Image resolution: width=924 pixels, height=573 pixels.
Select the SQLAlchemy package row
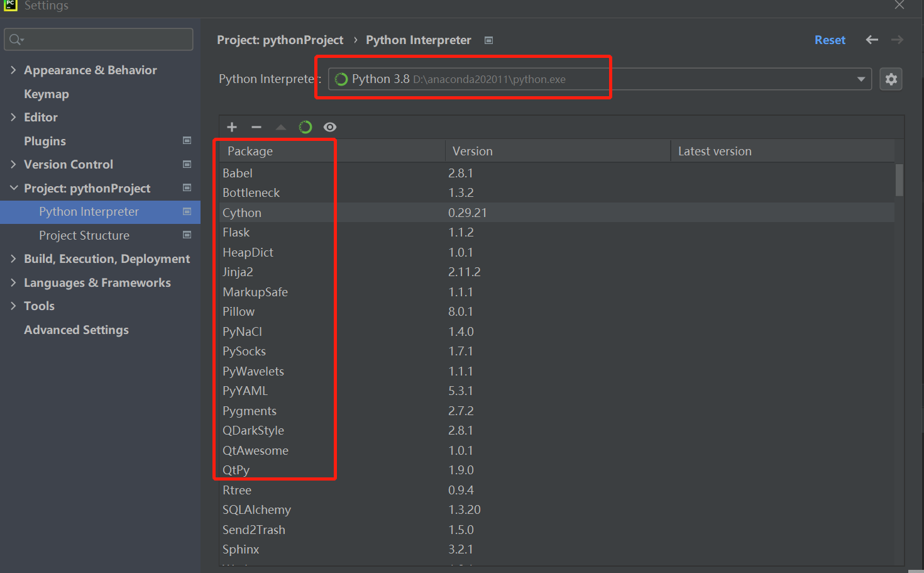[x=557, y=509]
